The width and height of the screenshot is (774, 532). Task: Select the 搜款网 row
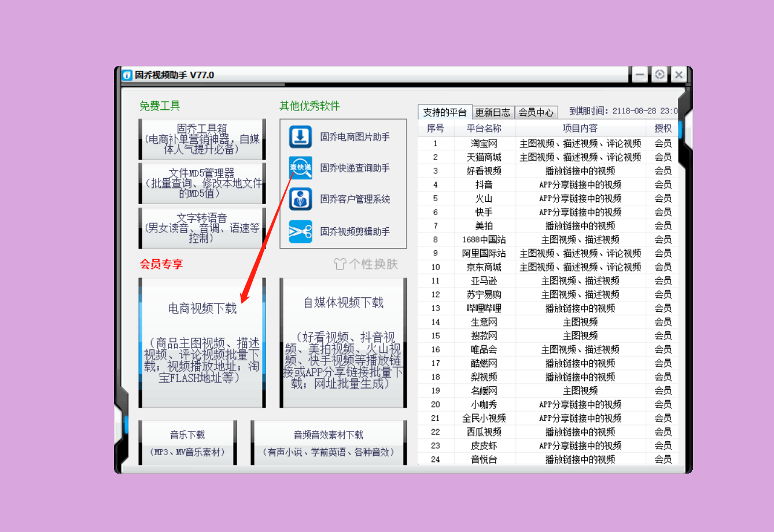point(548,336)
